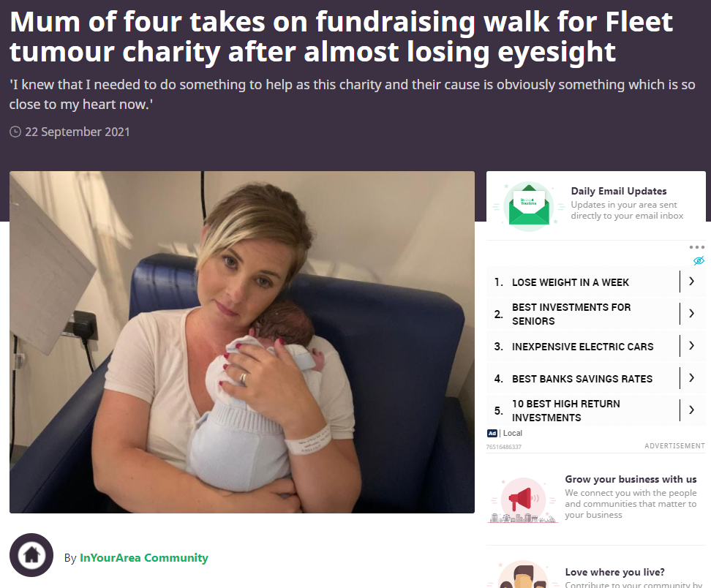Click the blue crossed-eye hide ad icon
The image size is (711, 588).
coord(699,260)
